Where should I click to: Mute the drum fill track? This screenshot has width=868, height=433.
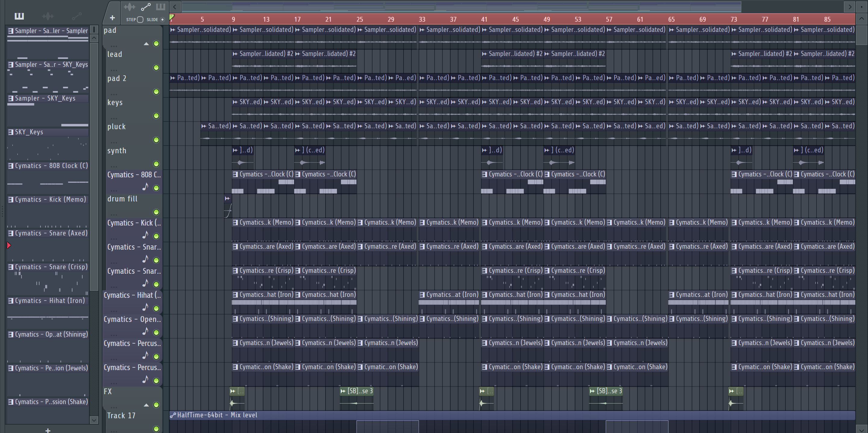156,212
